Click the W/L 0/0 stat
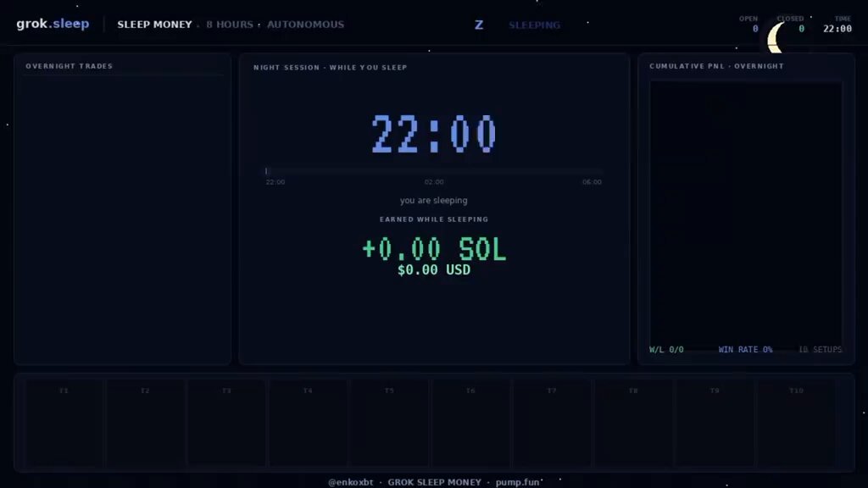 tap(666, 350)
